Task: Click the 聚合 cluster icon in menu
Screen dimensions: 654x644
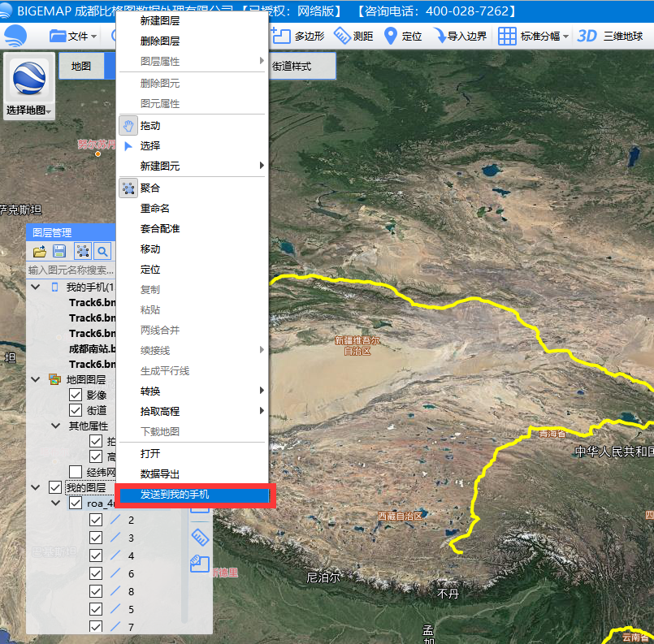Action: tap(128, 188)
